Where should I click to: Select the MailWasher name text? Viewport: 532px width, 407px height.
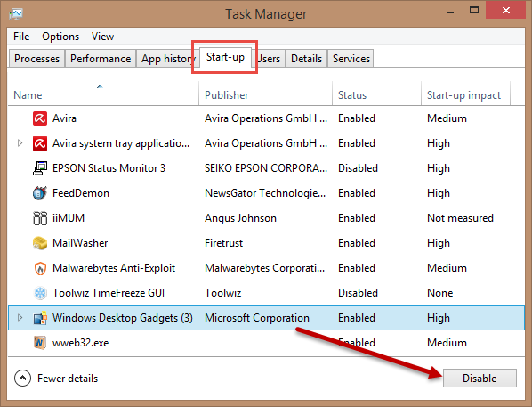(x=80, y=243)
